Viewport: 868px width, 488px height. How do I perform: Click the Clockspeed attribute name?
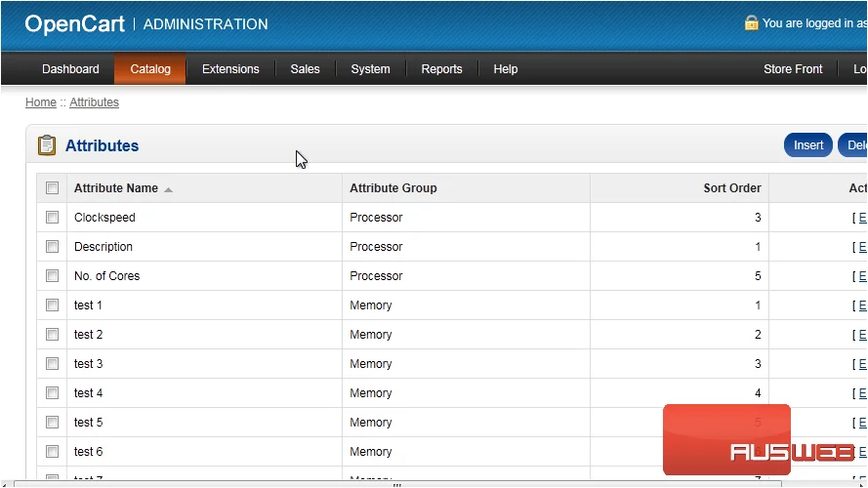coord(104,218)
